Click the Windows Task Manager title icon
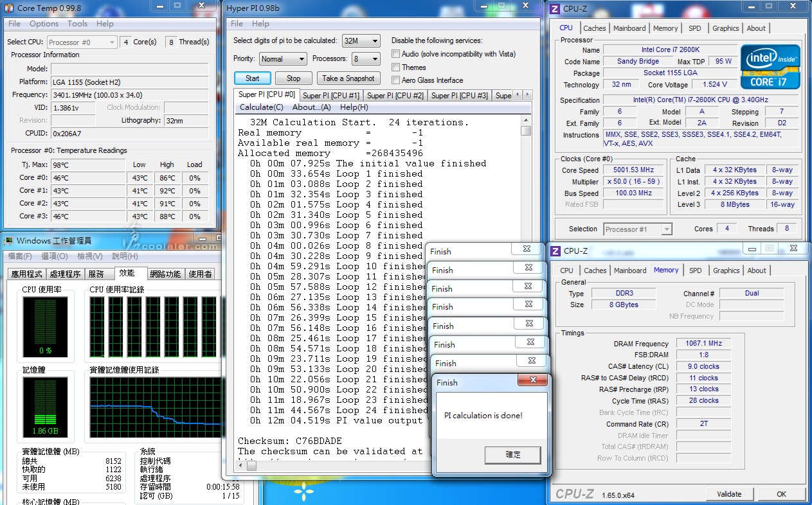Screen dimensions: 812x505 (x=9, y=240)
